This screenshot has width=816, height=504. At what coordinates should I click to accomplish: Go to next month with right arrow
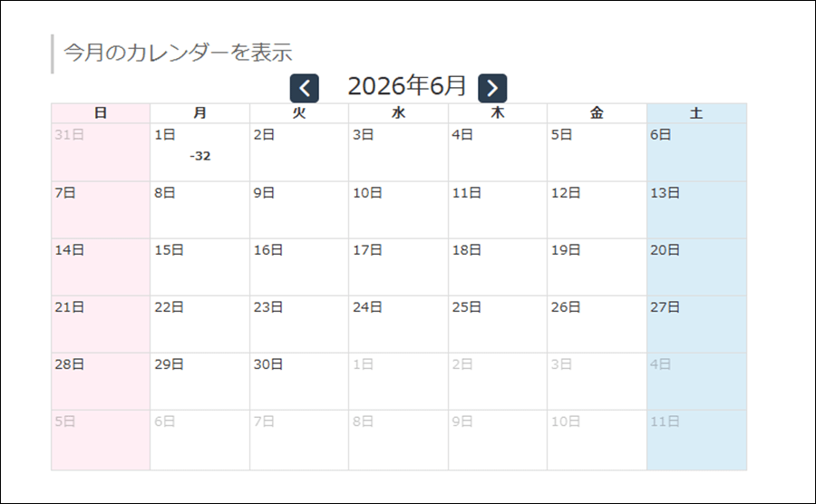[492, 88]
